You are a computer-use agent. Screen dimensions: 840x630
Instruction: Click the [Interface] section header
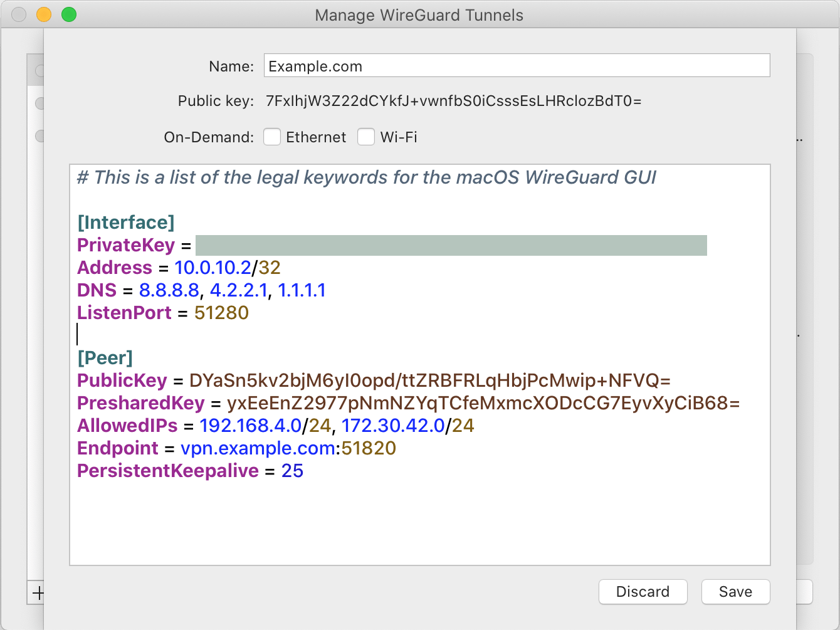[x=125, y=223]
